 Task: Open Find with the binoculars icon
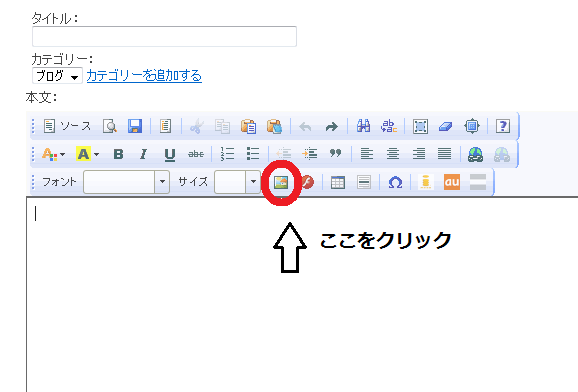click(x=363, y=126)
